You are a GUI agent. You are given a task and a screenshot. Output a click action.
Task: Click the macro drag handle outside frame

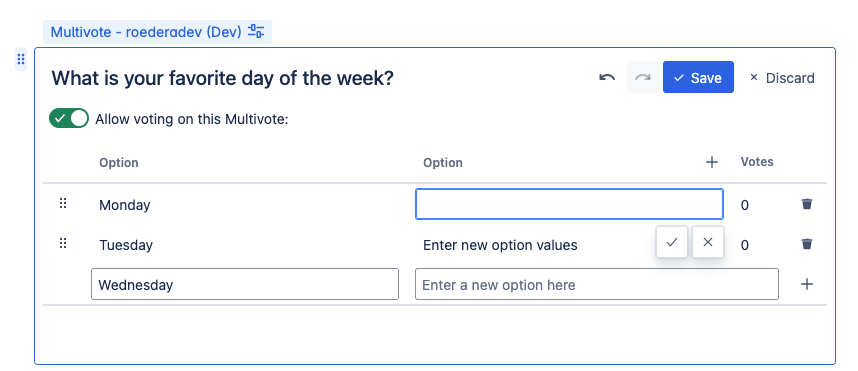pyautogui.click(x=20, y=59)
